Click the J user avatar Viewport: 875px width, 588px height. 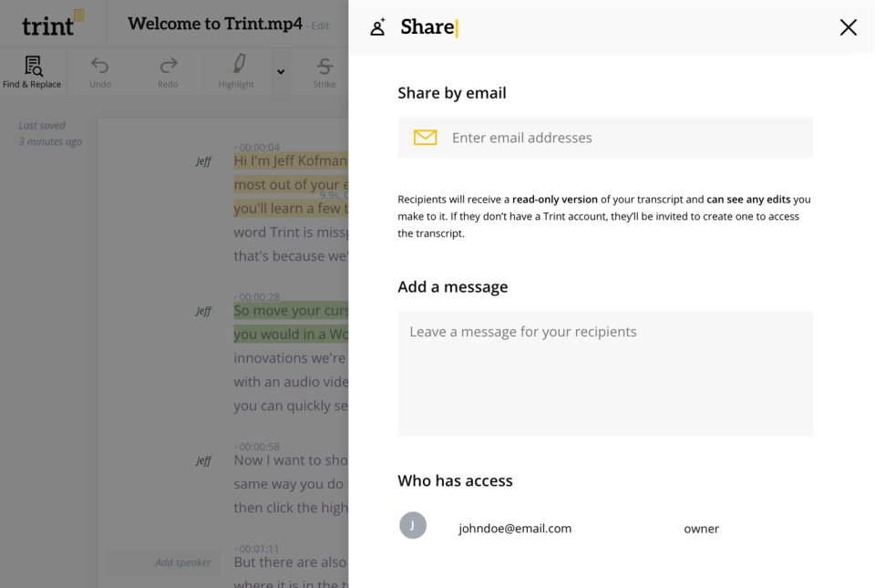coord(413,525)
